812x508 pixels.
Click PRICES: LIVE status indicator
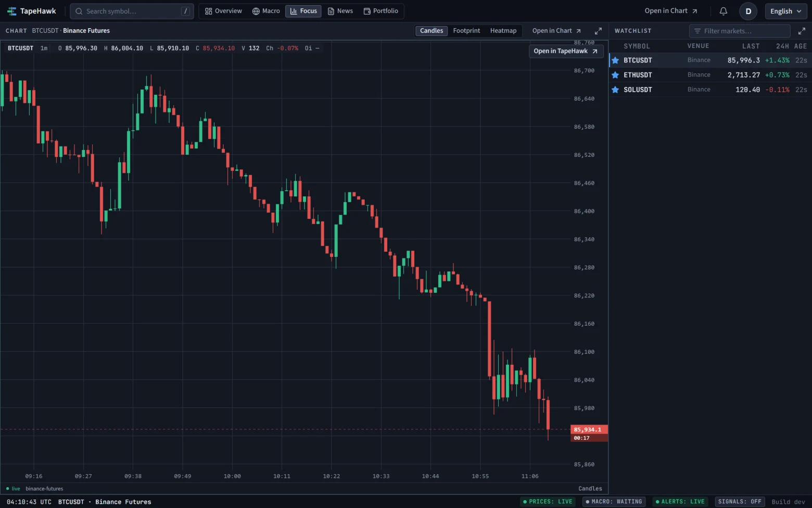tap(548, 502)
